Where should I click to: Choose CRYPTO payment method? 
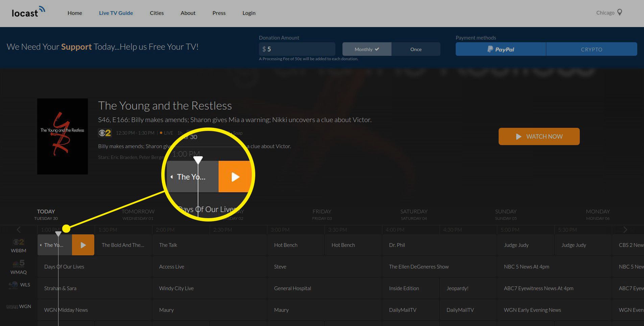592,49
